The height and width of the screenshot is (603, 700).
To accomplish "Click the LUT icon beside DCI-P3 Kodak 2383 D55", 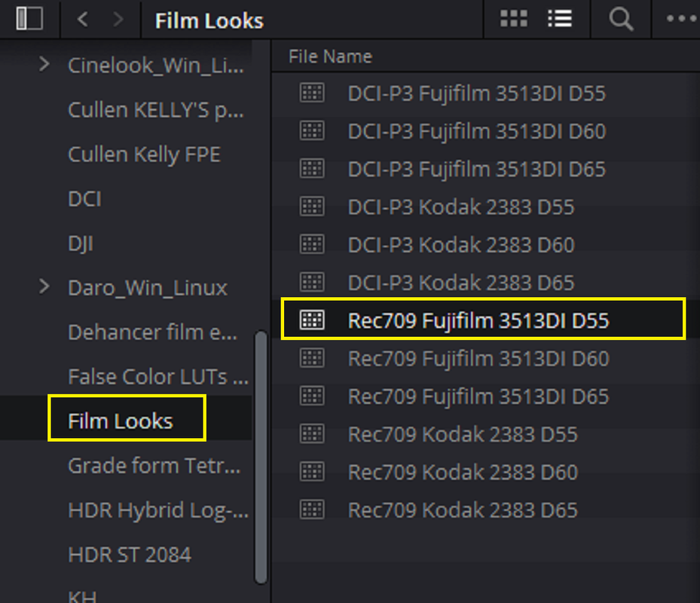I will pos(312,207).
